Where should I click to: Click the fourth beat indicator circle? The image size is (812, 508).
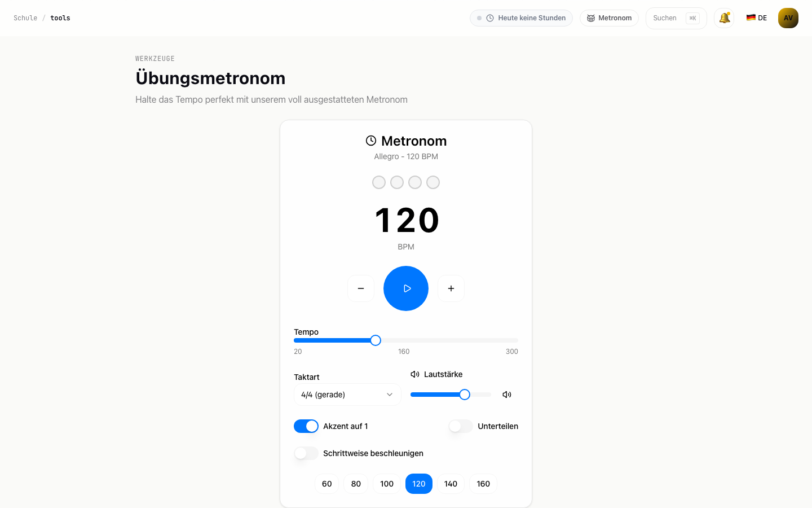[433, 182]
